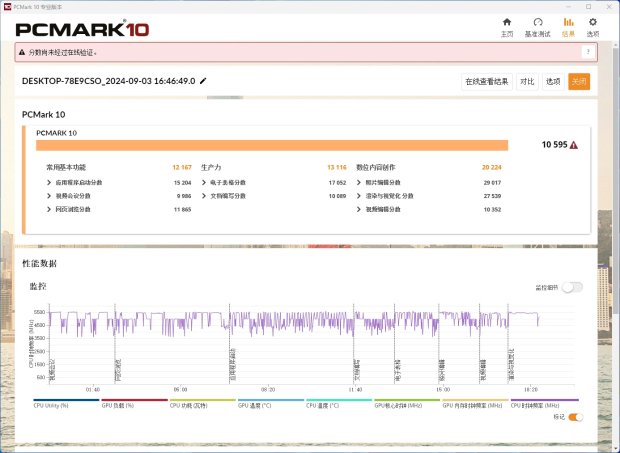Click the 选项 button beside 对比
This screenshot has height=453, width=620.
point(553,82)
